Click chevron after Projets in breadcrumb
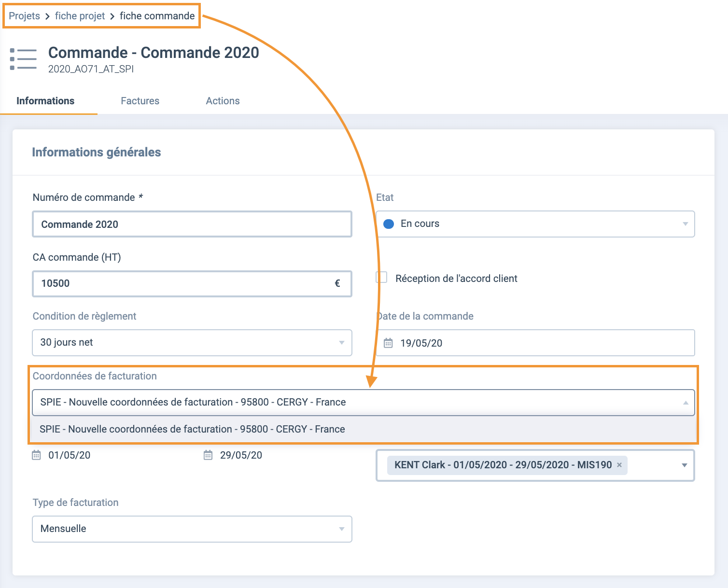 pos(47,16)
